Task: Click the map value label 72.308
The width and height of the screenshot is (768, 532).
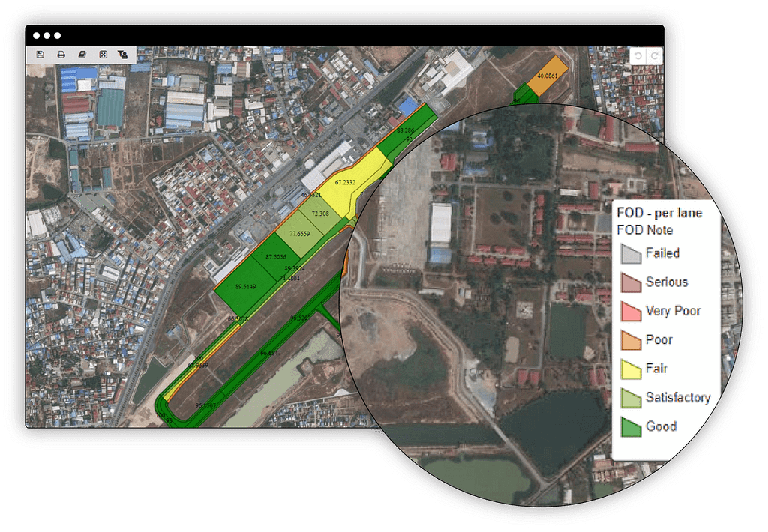Action: (320, 214)
